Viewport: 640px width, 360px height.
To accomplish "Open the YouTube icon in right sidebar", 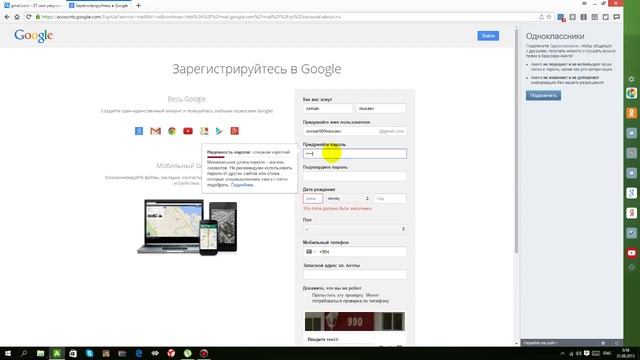I will click(631, 253).
